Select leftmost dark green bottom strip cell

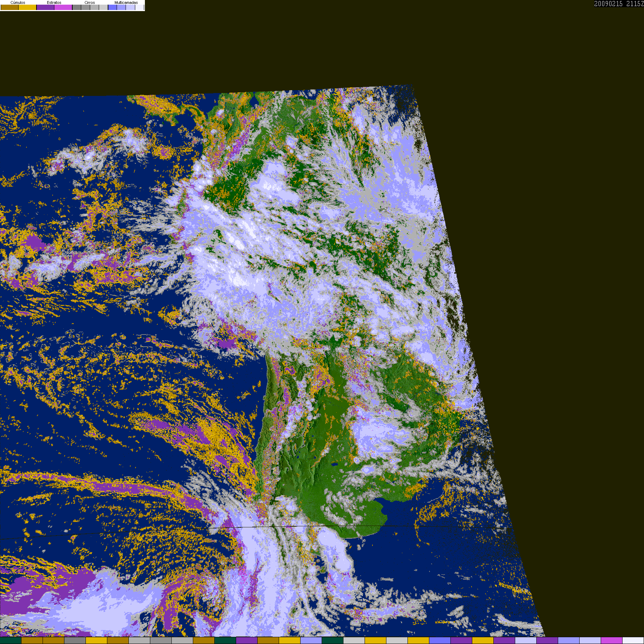click(11, 640)
